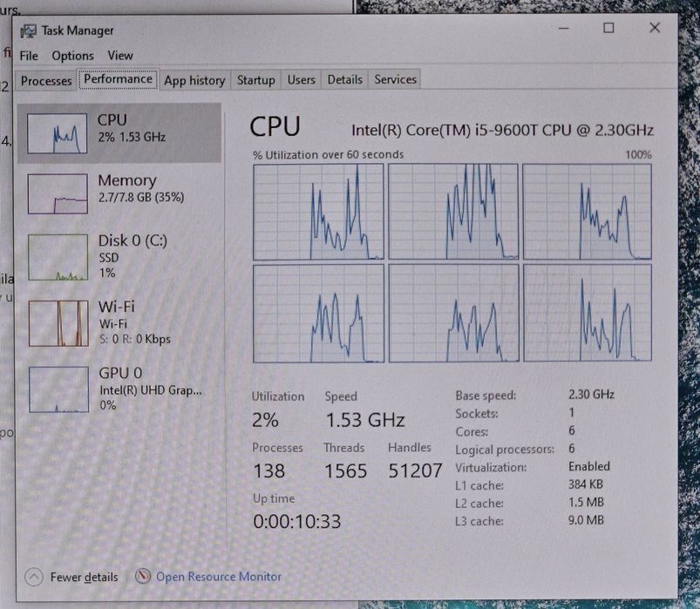Click the Intel(R) UHD Graphics GPU label
The image size is (700, 609).
tap(151, 390)
